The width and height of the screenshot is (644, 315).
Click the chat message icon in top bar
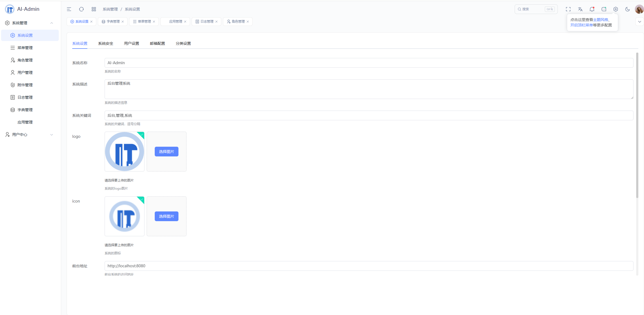[x=604, y=9]
